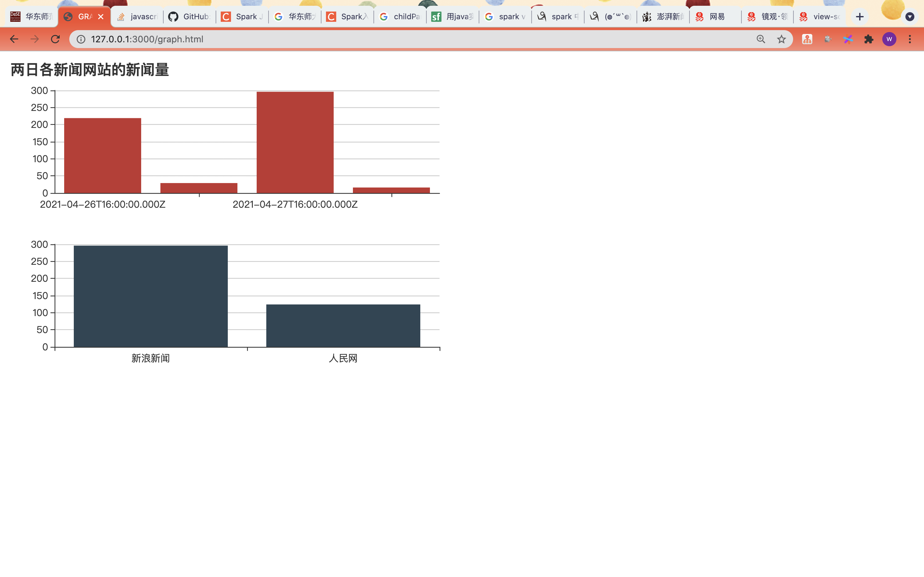
Task: Expand the tab search dropdown arrow
Action: click(x=910, y=17)
